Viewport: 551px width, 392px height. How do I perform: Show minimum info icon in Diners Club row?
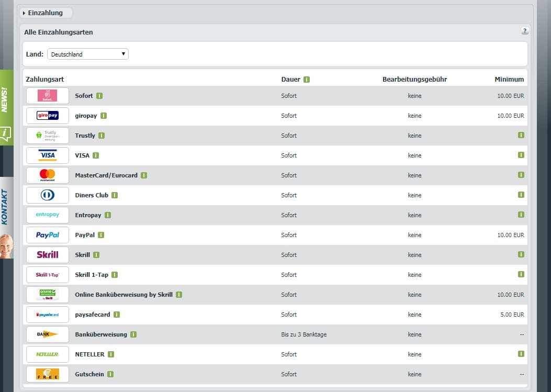pos(521,195)
